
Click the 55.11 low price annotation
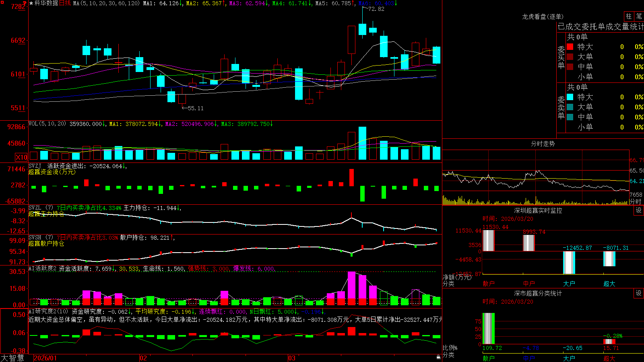196,108
